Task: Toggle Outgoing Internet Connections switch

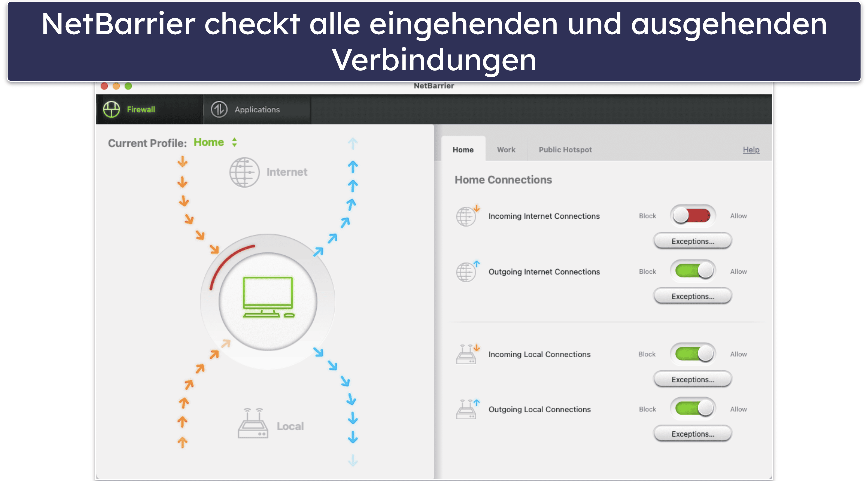Action: click(x=693, y=271)
